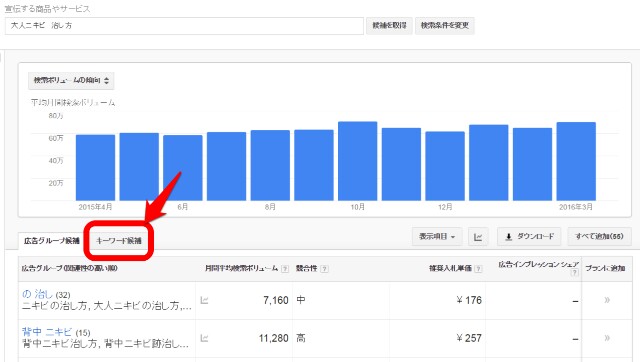Screen dimensions: 640x362
Task: Open the 背中 ニキビ ad group link
Action: (x=47, y=332)
